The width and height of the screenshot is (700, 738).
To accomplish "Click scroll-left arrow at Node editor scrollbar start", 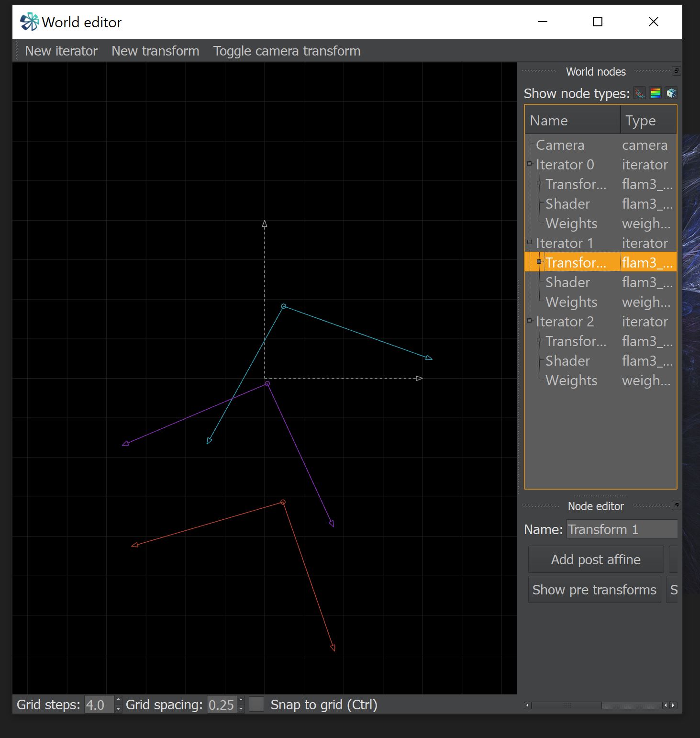I will click(528, 705).
